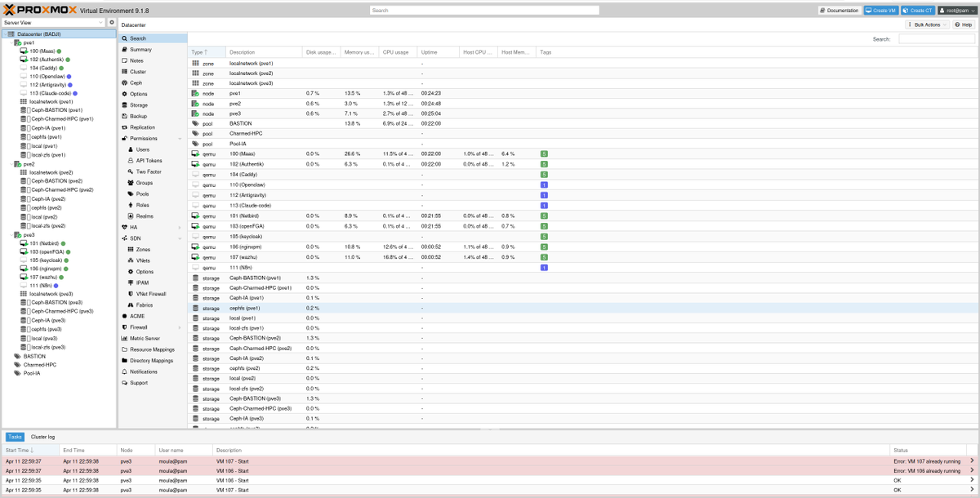Screen dimensions: 980x498
Task: Sort by the Type column header
Action: coord(207,52)
